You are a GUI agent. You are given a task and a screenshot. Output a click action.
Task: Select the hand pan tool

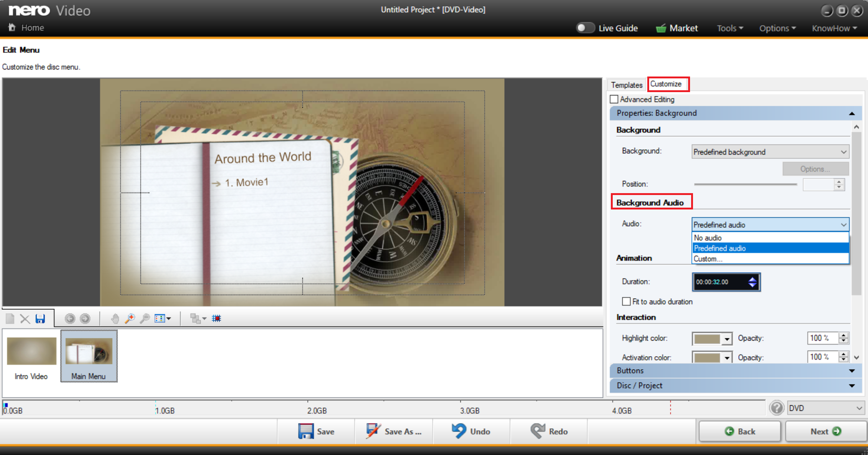(x=115, y=319)
